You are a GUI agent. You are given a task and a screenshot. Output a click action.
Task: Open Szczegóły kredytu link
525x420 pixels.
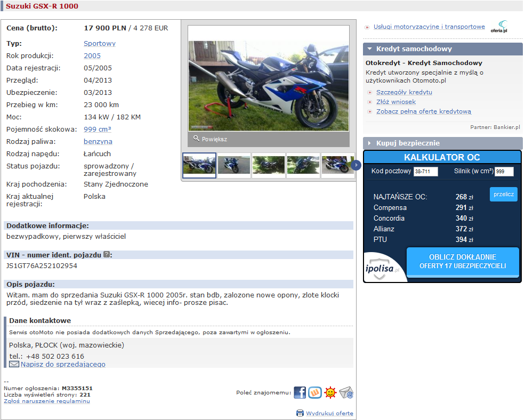coord(404,92)
